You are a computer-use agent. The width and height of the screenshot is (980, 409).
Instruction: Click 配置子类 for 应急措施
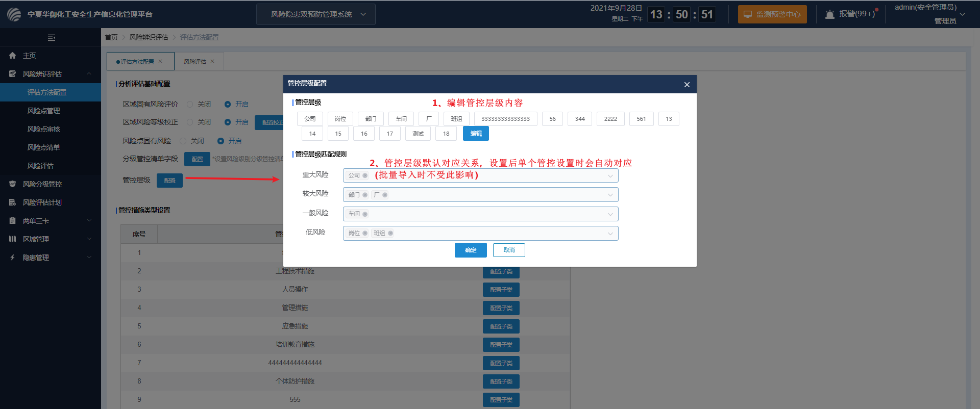pos(501,326)
